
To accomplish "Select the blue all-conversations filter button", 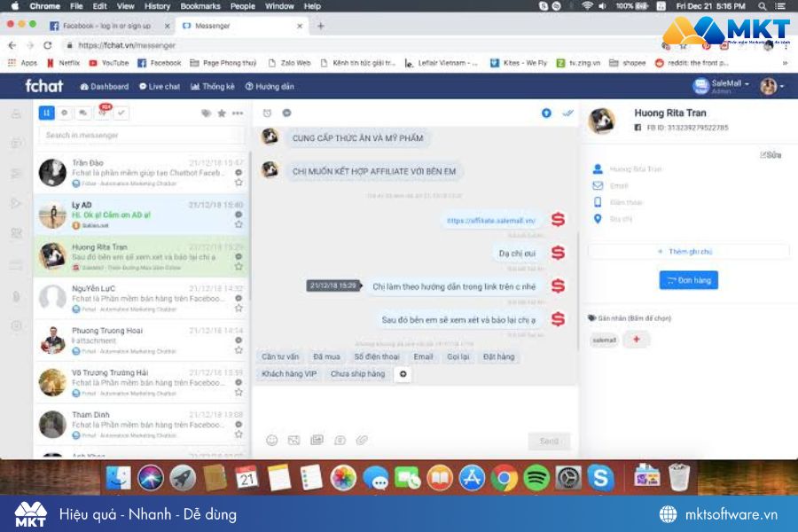I will coord(46,113).
